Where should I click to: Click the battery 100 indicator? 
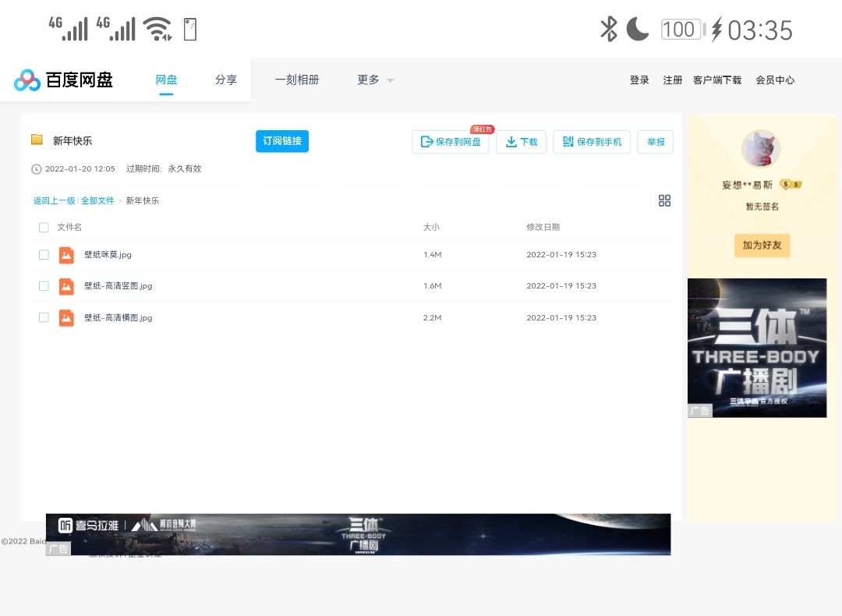pos(683,29)
